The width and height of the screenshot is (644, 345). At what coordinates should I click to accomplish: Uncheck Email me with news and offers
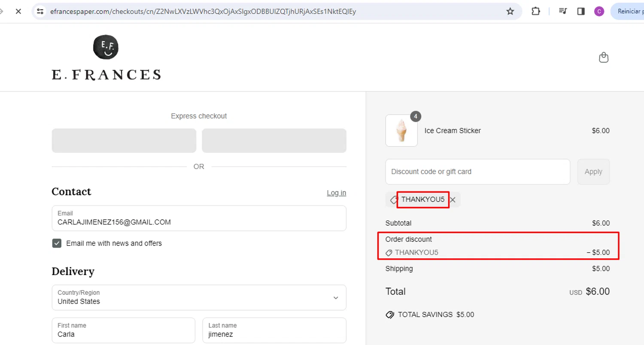57,243
